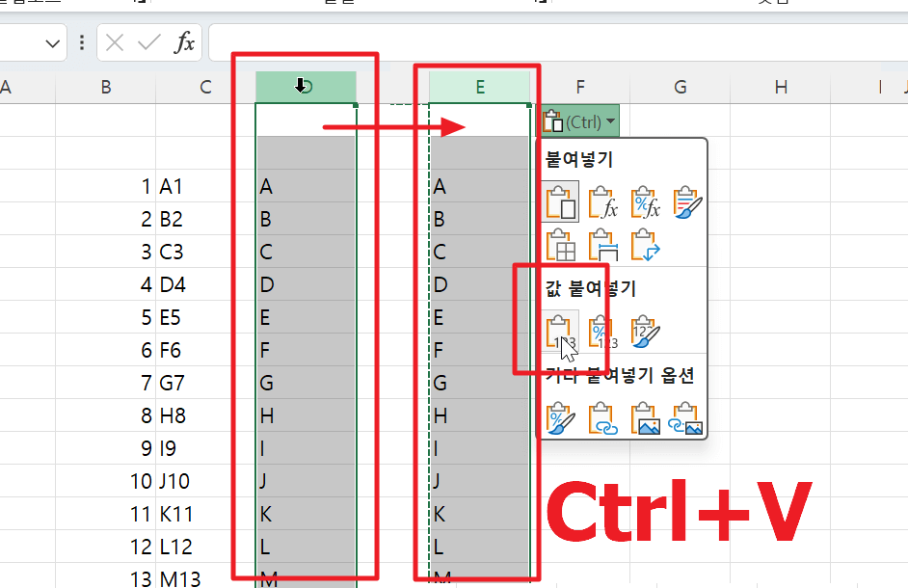Choose Formulas and Number Formatting paste icon

[x=645, y=201]
